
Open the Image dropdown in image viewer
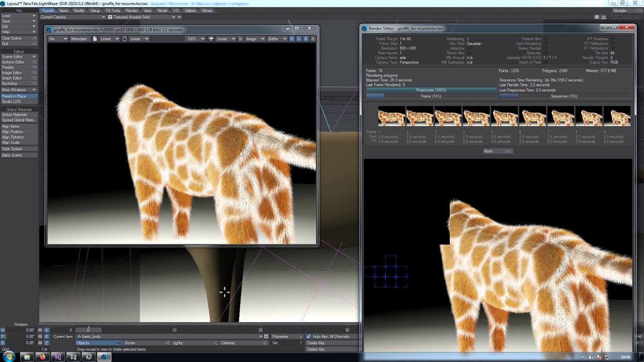click(255, 39)
